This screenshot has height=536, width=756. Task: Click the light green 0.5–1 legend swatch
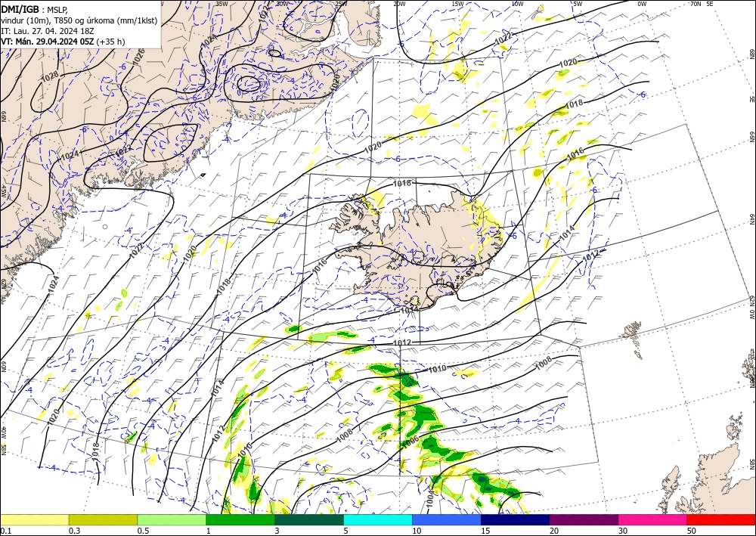[172, 519]
